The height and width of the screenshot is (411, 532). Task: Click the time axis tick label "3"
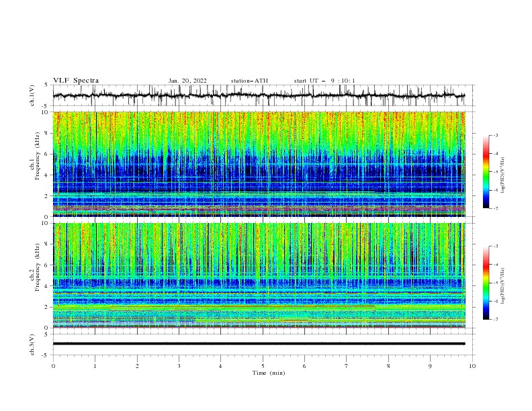179,366
